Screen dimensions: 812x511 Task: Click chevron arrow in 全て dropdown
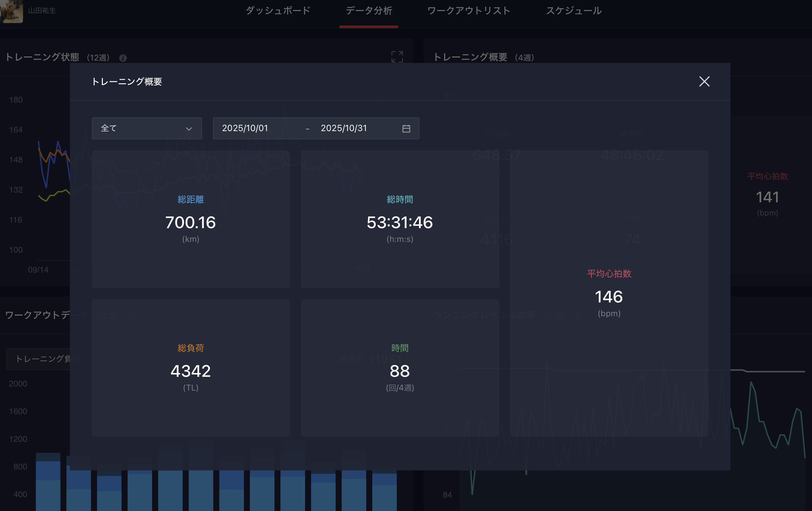coord(189,129)
